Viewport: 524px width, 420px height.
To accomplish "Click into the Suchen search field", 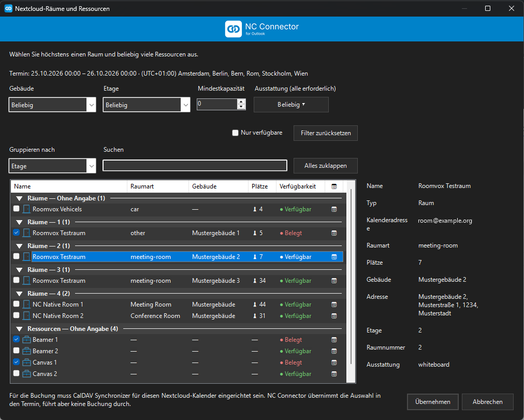I will pos(195,165).
